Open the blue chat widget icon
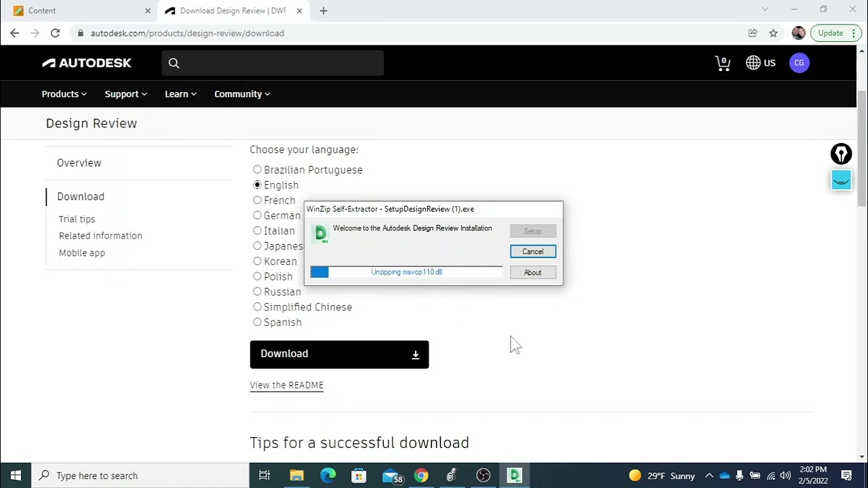 tap(841, 180)
